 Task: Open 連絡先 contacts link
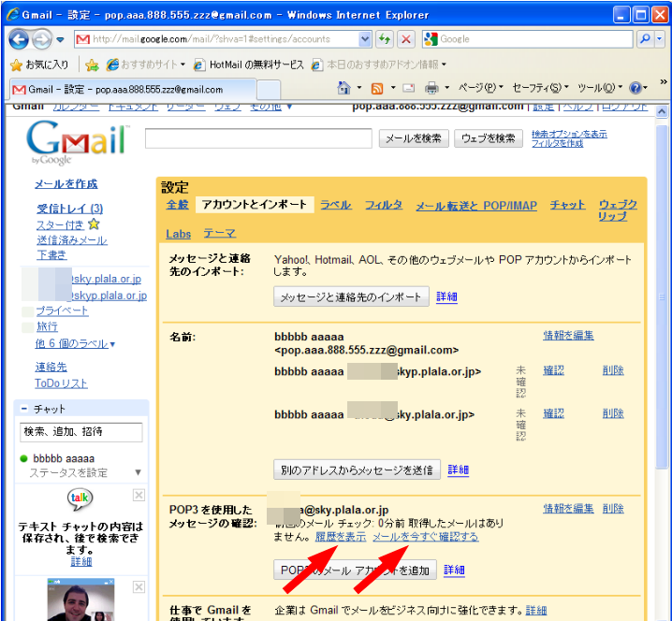[x=51, y=367]
